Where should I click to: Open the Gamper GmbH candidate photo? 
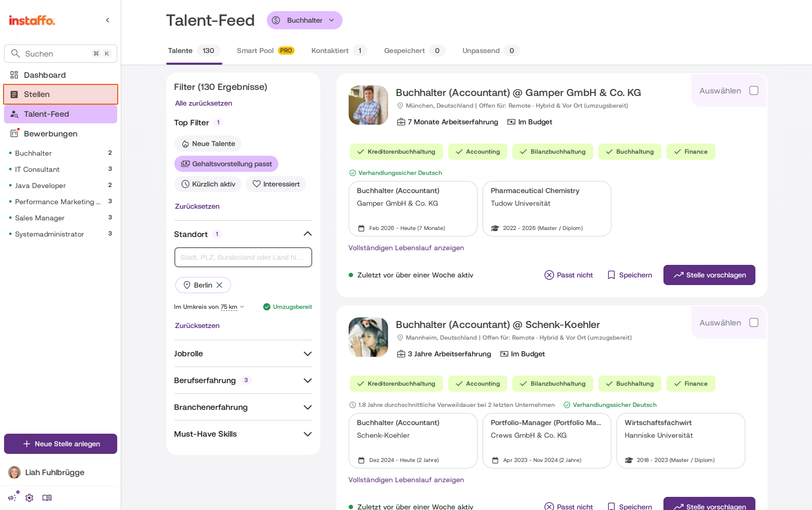(368, 105)
